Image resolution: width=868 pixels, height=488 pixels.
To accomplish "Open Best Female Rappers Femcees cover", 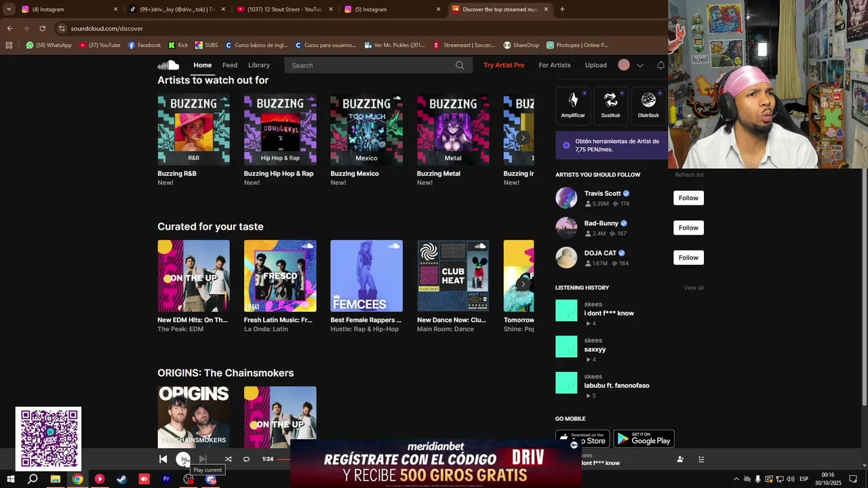I will coord(366,276).
